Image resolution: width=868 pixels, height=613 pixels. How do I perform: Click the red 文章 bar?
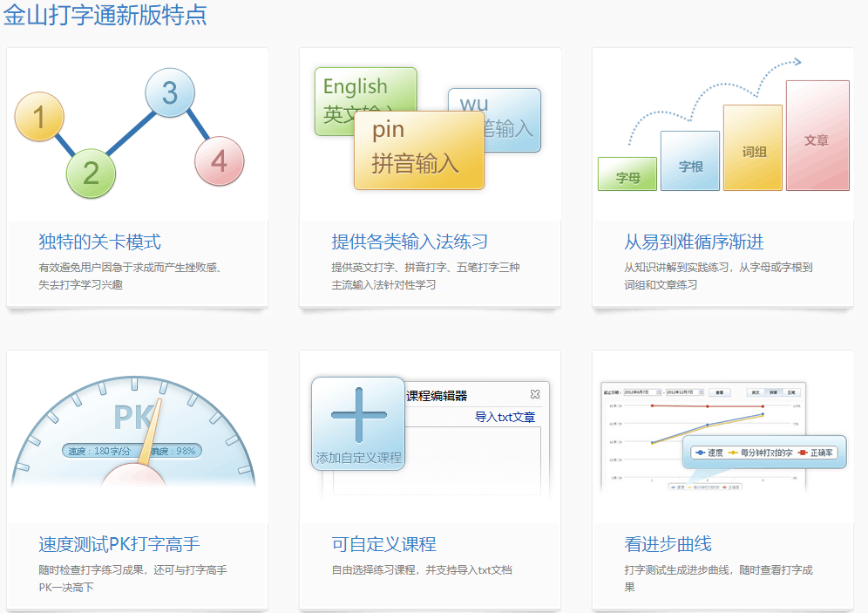pos(817,136)
